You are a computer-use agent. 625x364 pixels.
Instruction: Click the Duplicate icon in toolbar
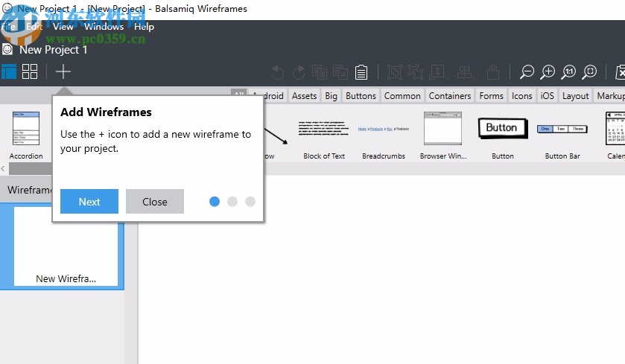click(340, 72)
